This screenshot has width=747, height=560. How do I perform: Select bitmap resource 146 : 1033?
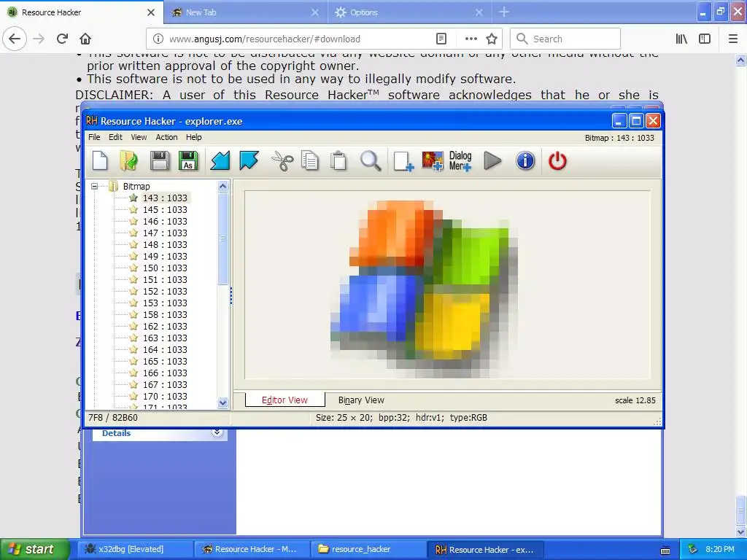[x=165, y=222]
